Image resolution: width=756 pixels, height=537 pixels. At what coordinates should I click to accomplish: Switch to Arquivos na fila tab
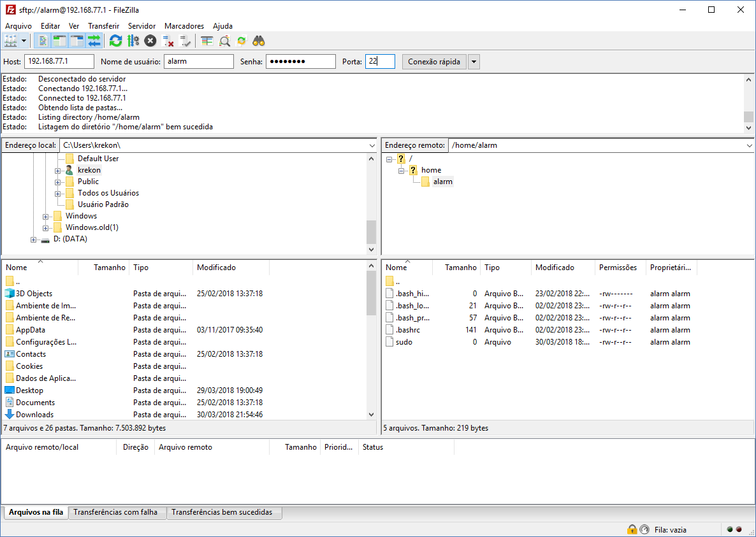click(36, 512)
